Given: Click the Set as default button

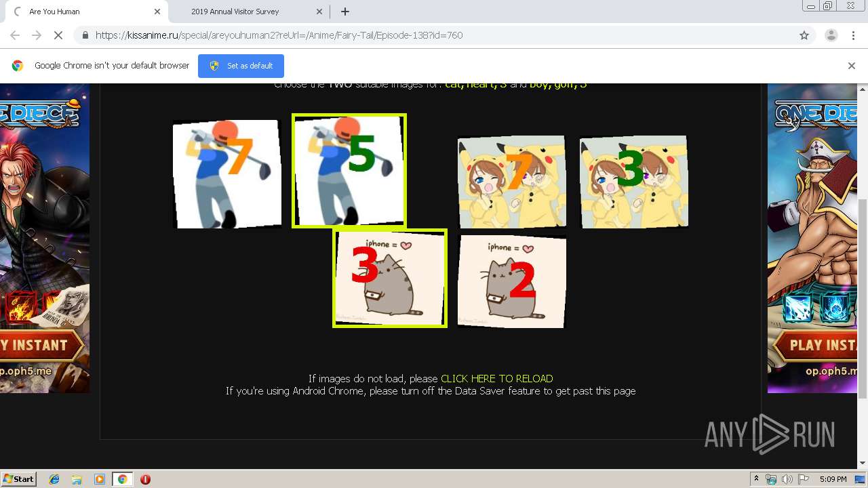Looking at the screenshot, I should click(241, 66).
